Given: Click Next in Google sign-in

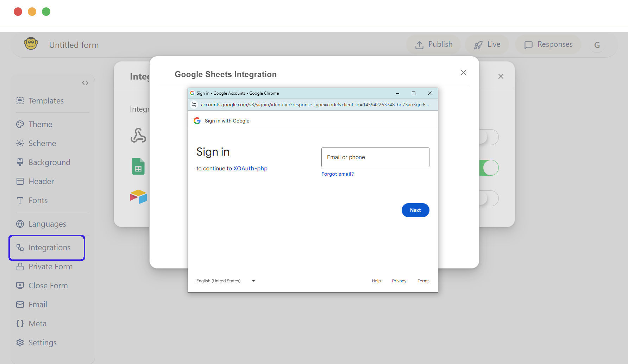Looking at the screenshot, I should pyautogui.click(x=415, y=210).
